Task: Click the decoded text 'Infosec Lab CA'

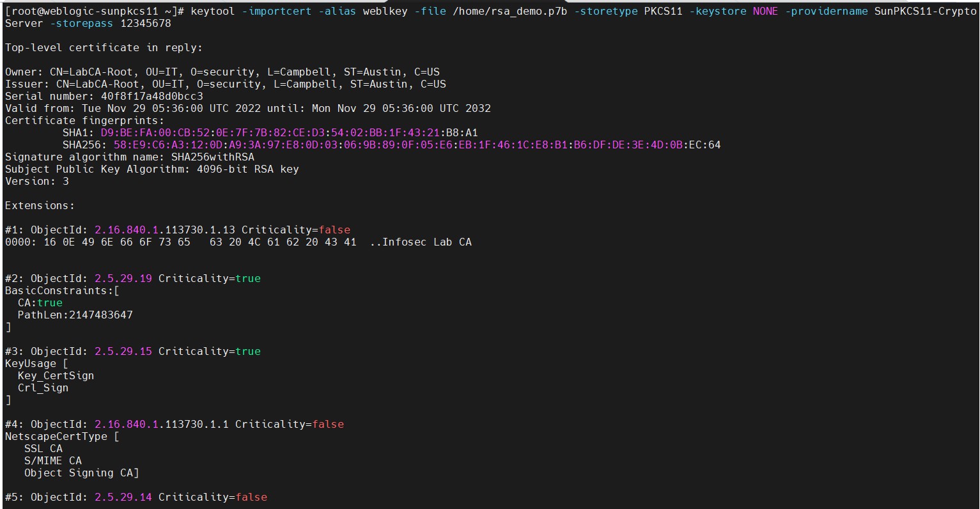Action: tap(427, 242)
